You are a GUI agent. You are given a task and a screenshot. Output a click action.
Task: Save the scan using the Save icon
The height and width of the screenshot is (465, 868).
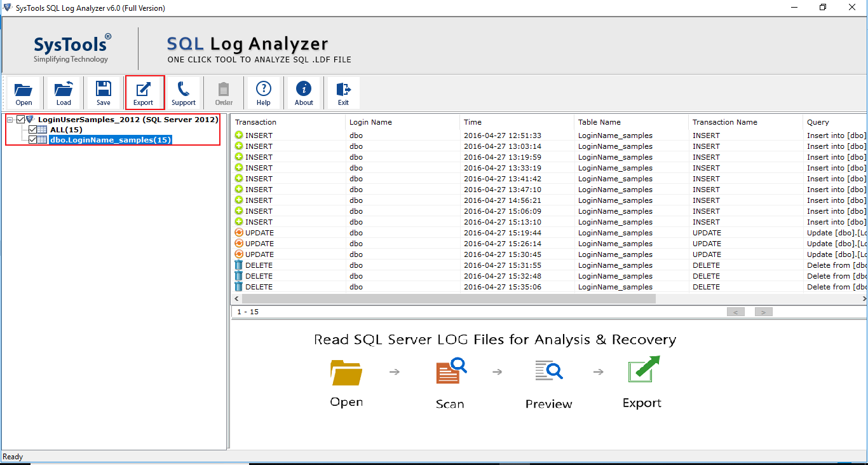coord(104,93)
